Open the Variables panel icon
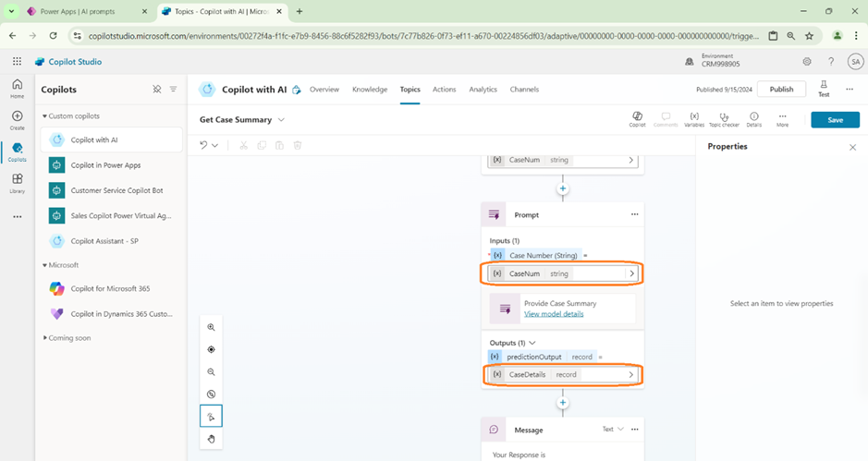The height and width of the screenshot is (461, 868). pyautogui.click(x=693, y=118)
